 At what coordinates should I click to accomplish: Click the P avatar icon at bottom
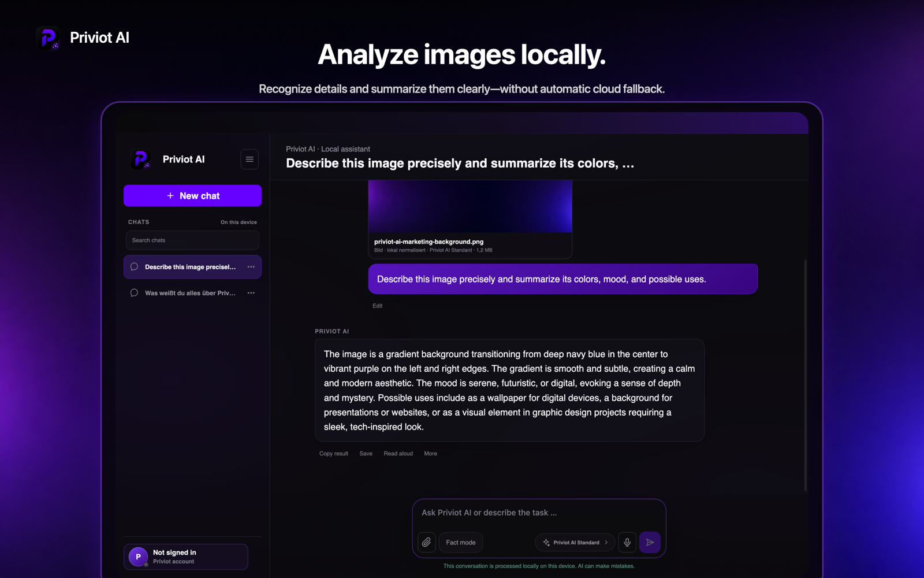[138, 557]
